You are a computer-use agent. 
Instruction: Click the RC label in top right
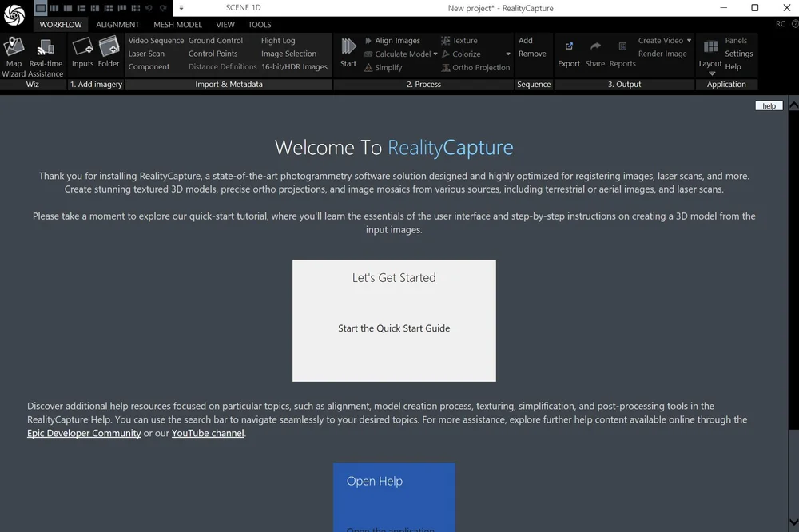780,24
